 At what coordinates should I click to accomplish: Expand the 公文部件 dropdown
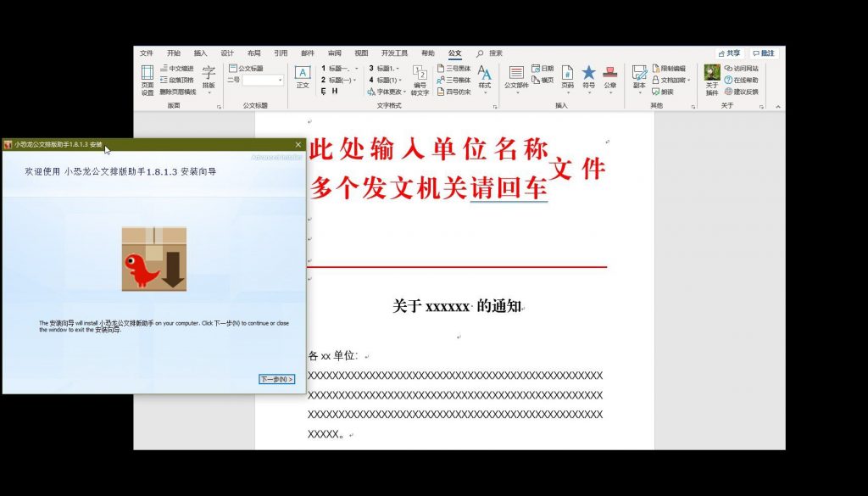(x=516, y=93)
